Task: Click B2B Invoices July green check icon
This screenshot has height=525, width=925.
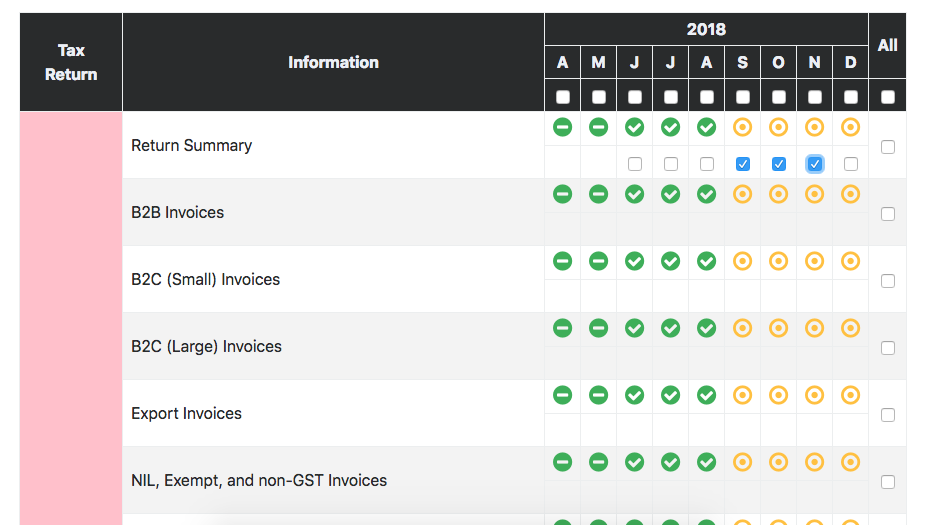Action: coord(670,194)
